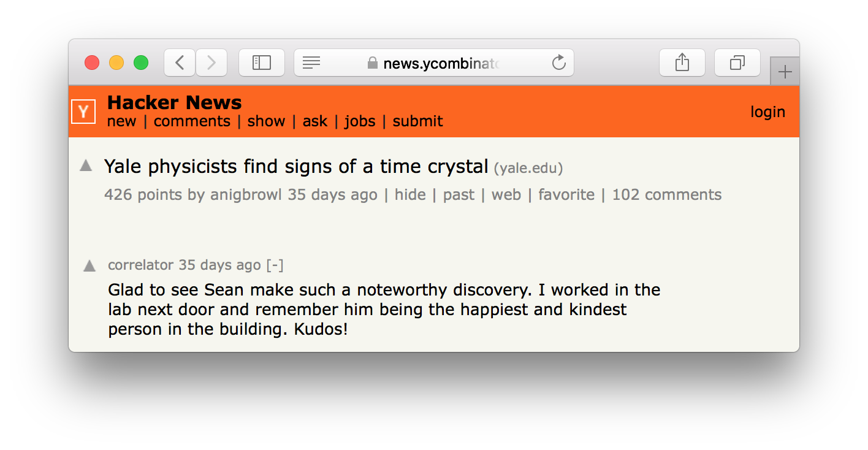
Task: Open the "new" stories page
Action: coord(121,121)
